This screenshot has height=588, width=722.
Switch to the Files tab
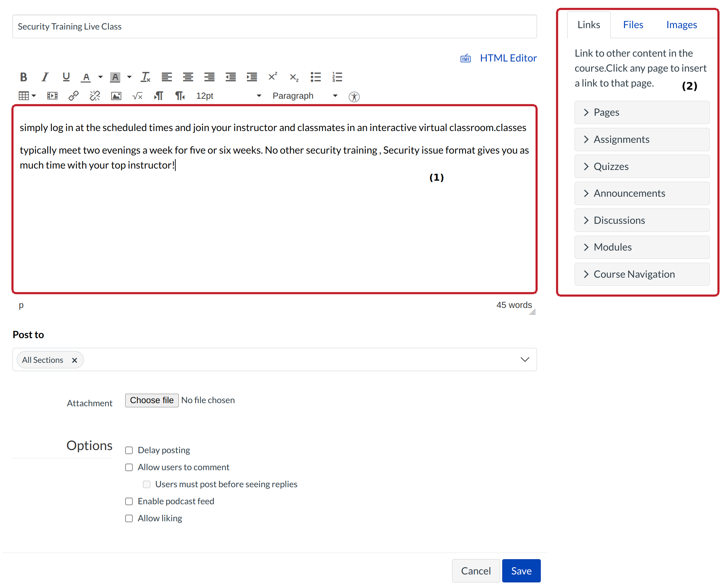pos(633,25)
